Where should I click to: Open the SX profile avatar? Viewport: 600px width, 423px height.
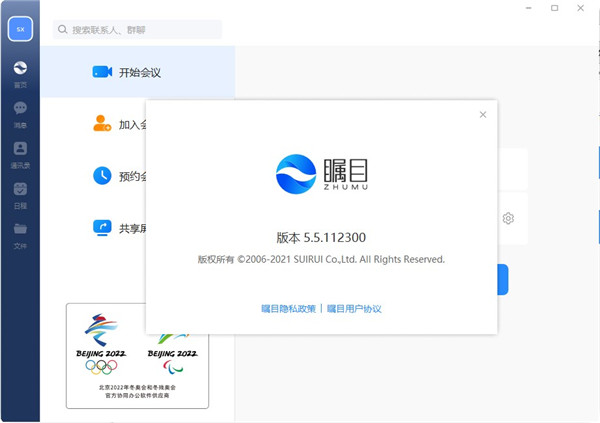(20, 29)
